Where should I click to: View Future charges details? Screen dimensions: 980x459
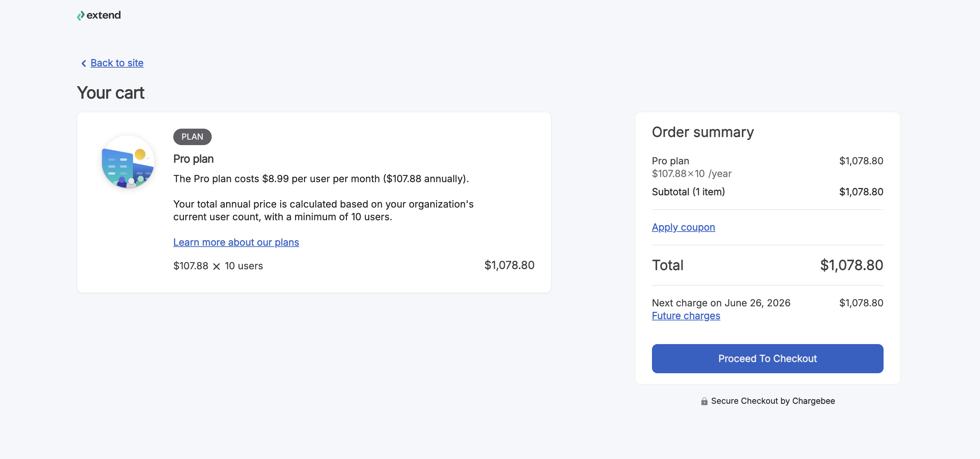pos(686,316)
